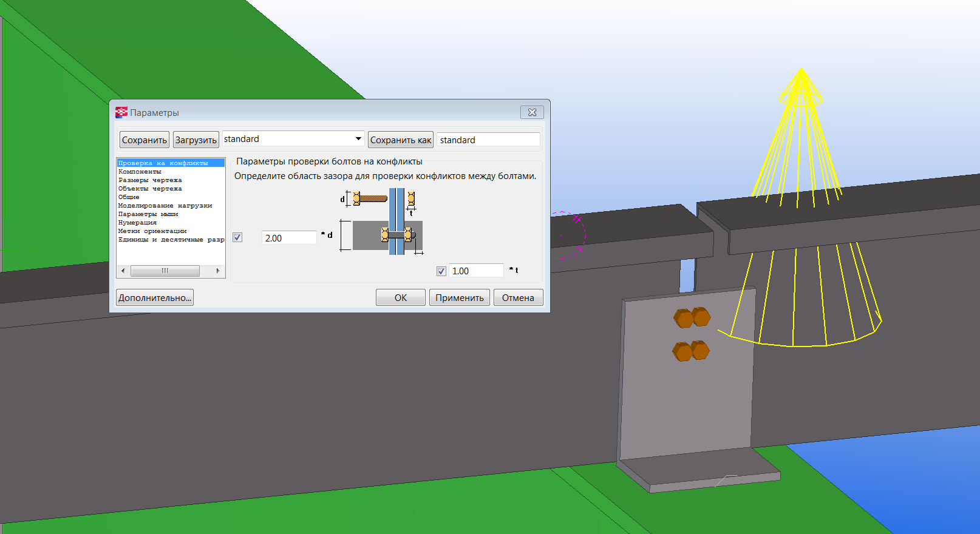Click the Применить button

point(459,297)
